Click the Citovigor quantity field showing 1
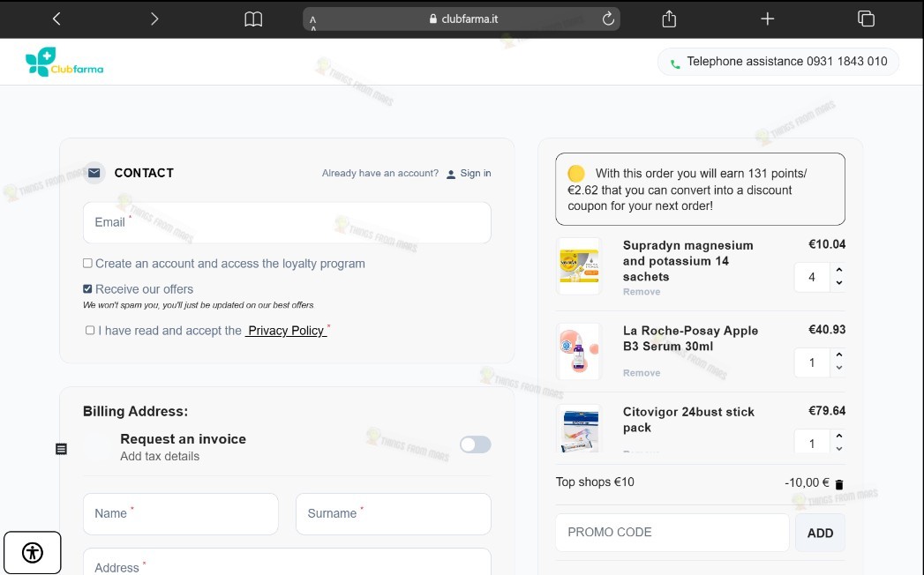The width and height of the screenshot is (924, 575). 812,442
